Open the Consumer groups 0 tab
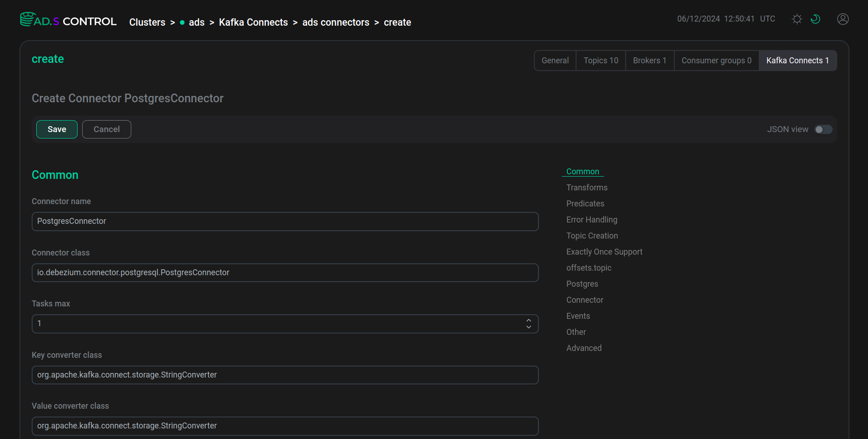 click(x=717, y=61)
